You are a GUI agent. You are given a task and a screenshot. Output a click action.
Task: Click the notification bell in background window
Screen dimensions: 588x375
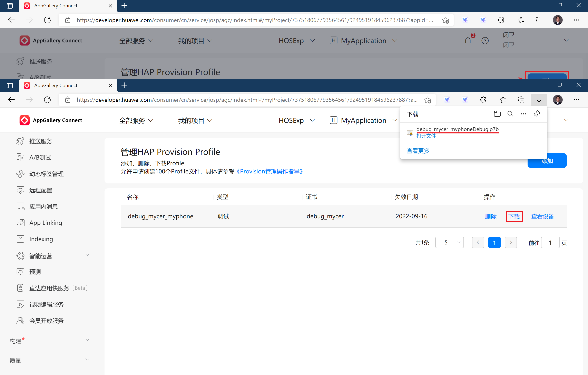click(468, 41)
